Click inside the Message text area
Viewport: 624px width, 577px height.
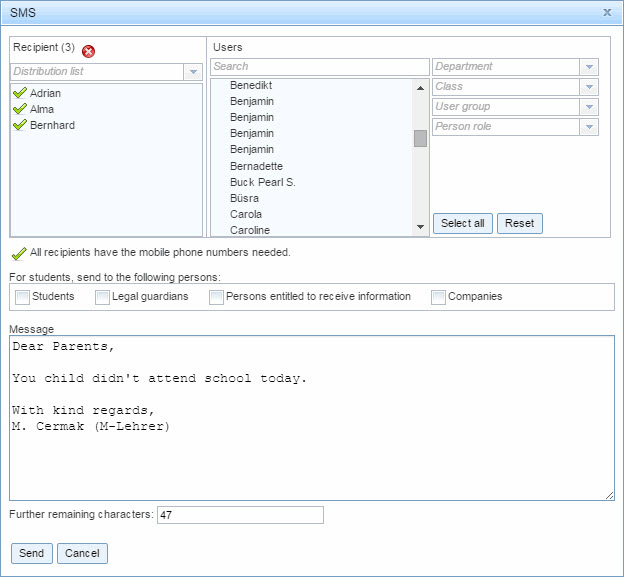click(x=312, y=418)
